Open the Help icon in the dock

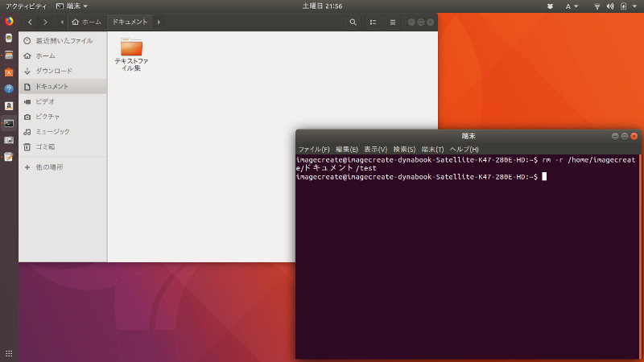pyautogui.click(x=9, y=89)
